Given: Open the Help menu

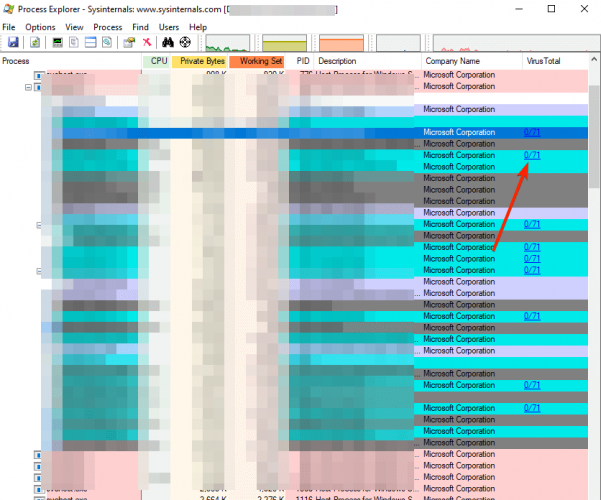Looking at the screenshot, I should 198,27.
